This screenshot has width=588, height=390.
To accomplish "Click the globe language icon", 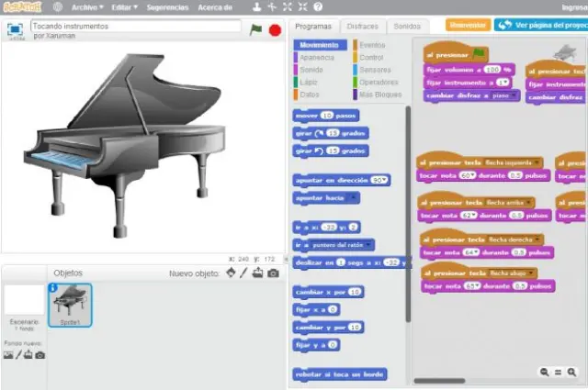I will click(58, 7).
